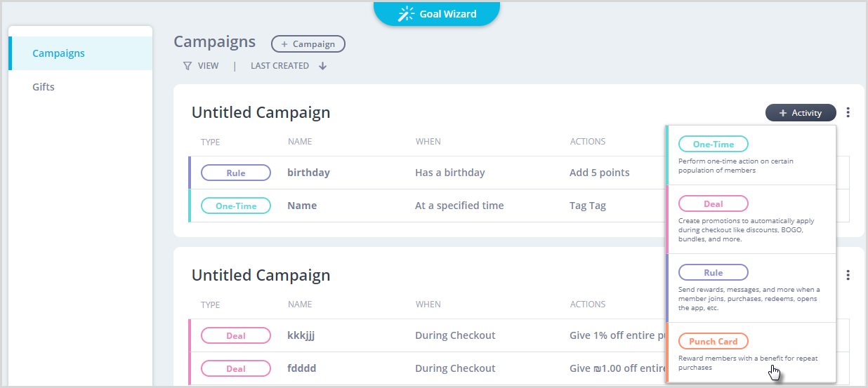The width and height of the screenshot is (868, 388).
Task: Select One-Time activity option
Action: (x=751, y=155)
